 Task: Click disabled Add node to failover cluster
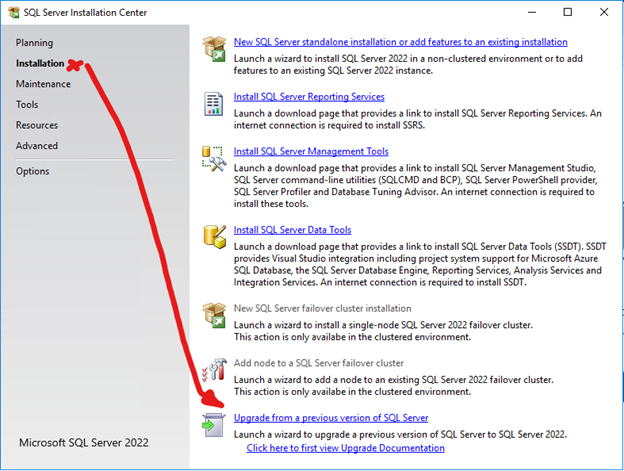pos(318,363)
